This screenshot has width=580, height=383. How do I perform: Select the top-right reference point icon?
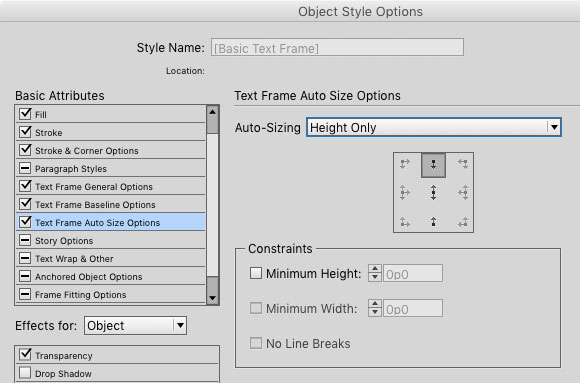[463, 164]
